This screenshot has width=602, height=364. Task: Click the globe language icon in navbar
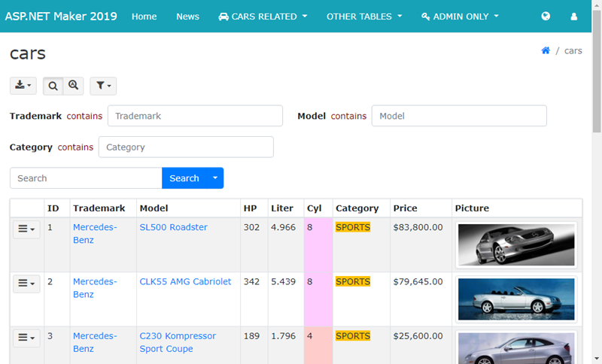coord(546,16)
